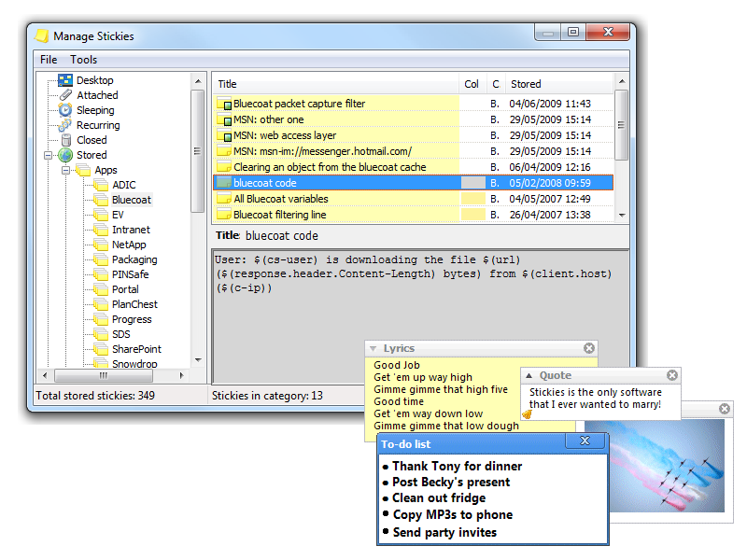Click the Stored globe icon
Image resolution: width=747 pixels, height=560 pixels.
(65, 155)
